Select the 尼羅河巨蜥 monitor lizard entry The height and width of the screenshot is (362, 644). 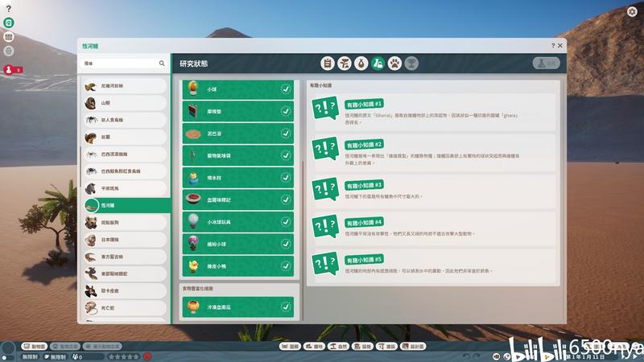[x=126, y=86]
